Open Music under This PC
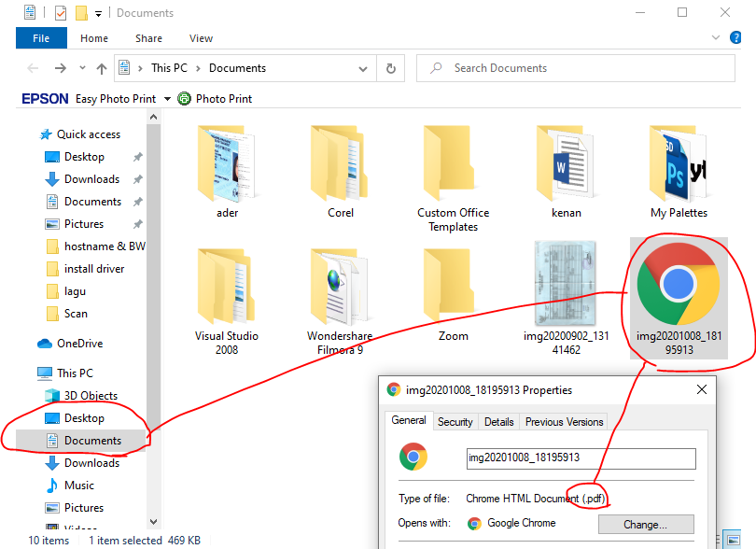Image resolution: width=756 pixels, height=549 pixels. 79,486
